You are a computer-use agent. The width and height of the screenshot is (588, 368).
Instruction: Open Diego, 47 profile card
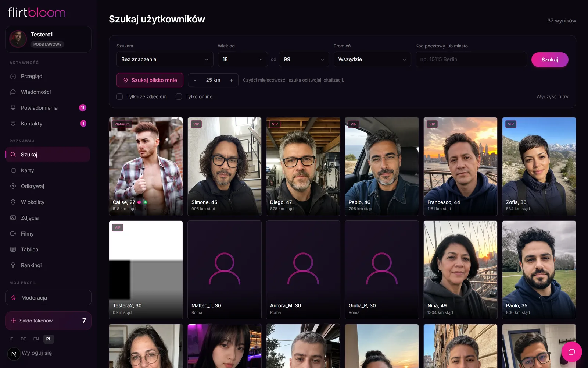[x=303, y=166]
